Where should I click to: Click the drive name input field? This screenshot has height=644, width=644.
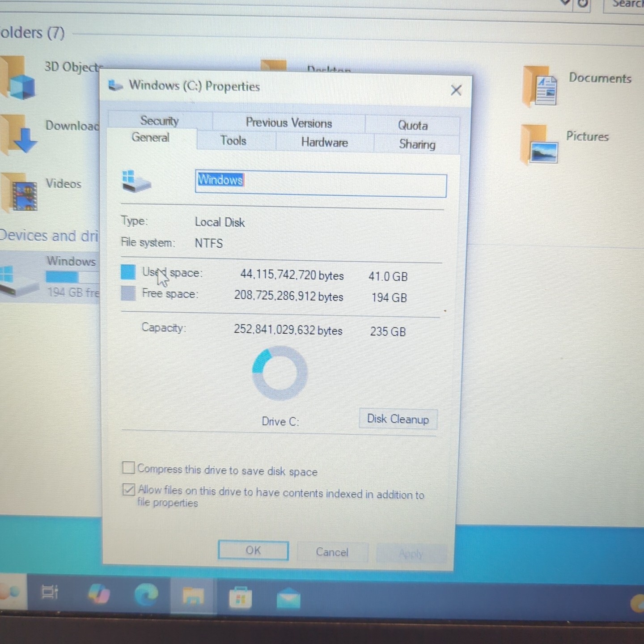pyautogui.click(x=321, y=183)
